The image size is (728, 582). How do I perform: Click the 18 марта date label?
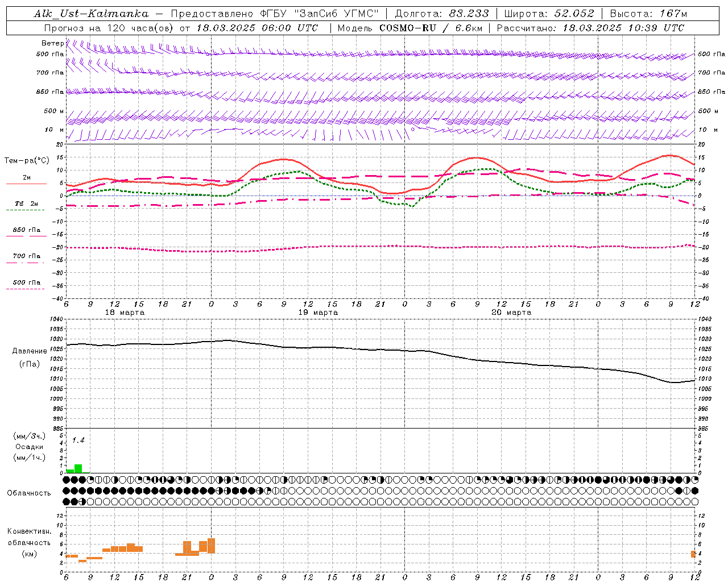[x=125, y=313]
